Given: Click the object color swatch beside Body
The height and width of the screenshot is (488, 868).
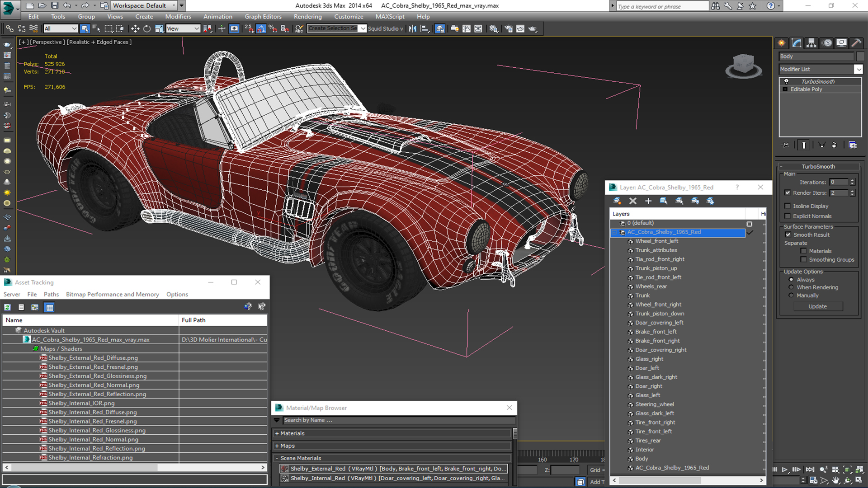Looking at the screenshot, I should click(x=860, y=56).
